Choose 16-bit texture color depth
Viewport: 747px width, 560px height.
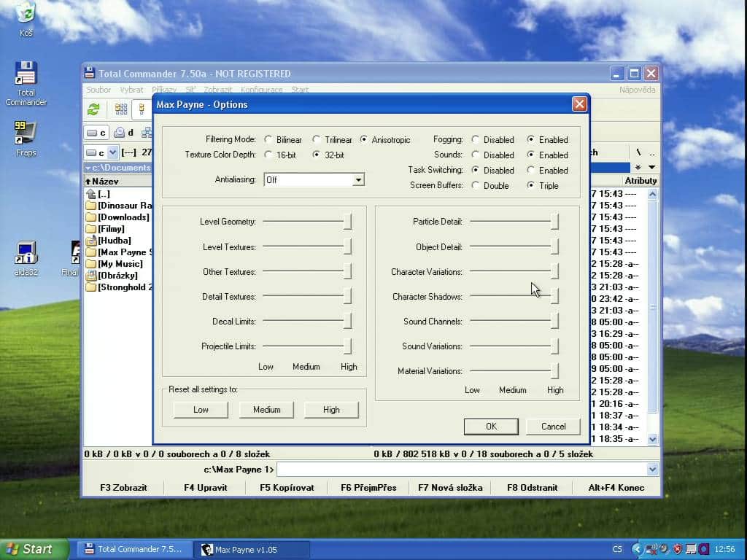268,155
